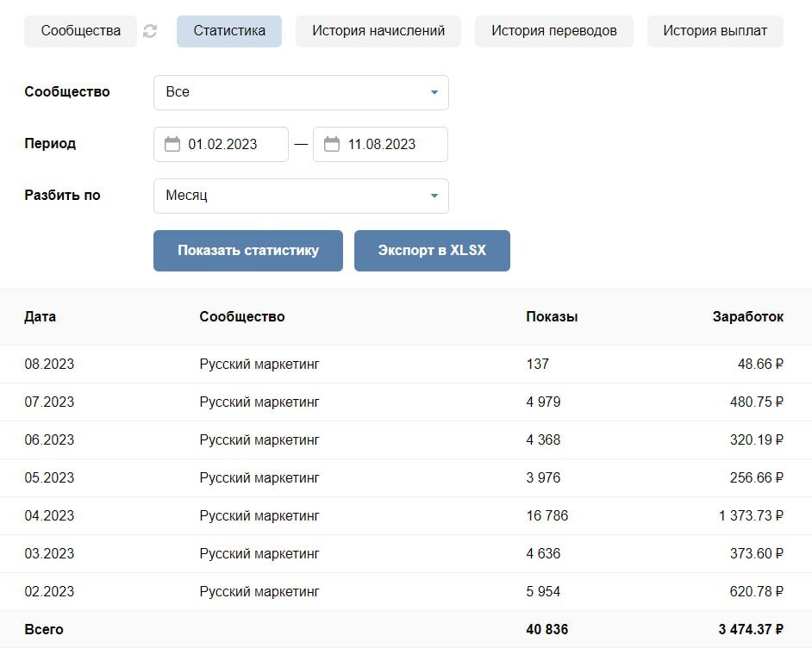Click the Экспорт в XLSX button
Image resolution: width=812 pixels, height=667 pixels.
(x=432, y=251)
